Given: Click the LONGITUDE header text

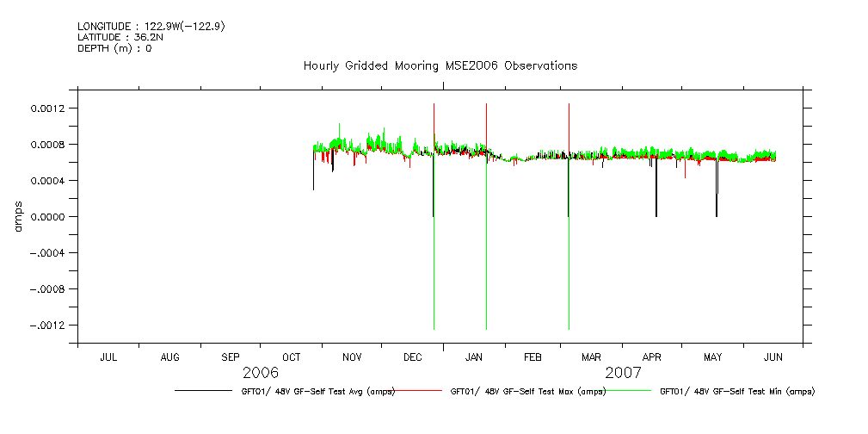Looking at the screenshot, I should (151, 27).
